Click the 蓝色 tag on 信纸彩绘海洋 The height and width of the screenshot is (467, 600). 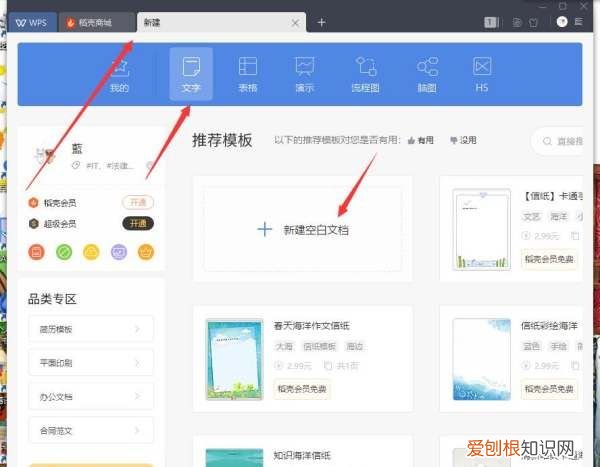[532, 347]
